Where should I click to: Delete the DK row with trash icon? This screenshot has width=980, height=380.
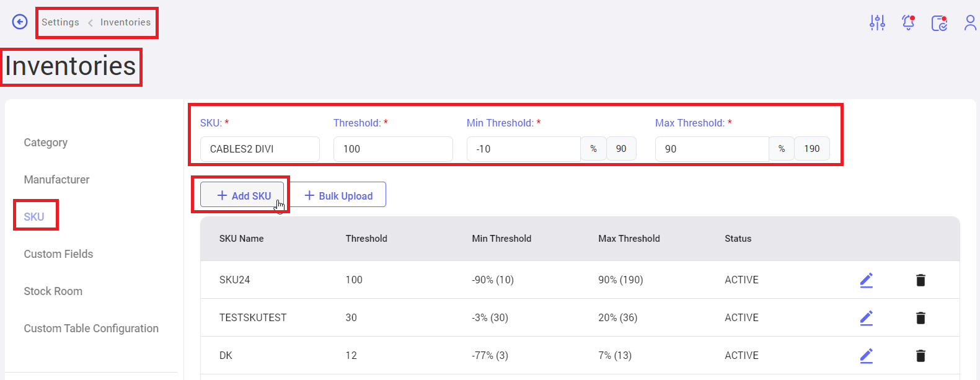pyautogui.click(x=920, y=356)
